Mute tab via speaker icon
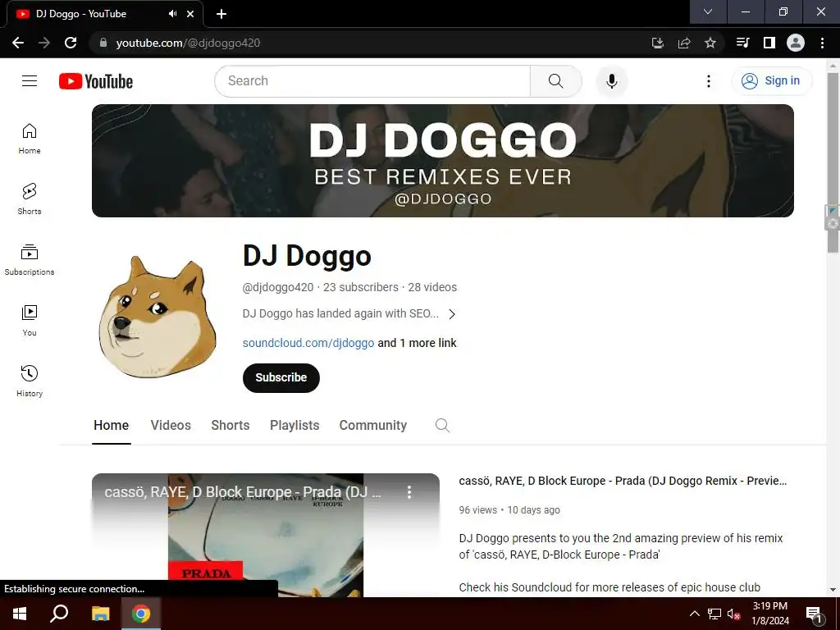840x630 pixels. pyautogui.click(x=172, y=14)
